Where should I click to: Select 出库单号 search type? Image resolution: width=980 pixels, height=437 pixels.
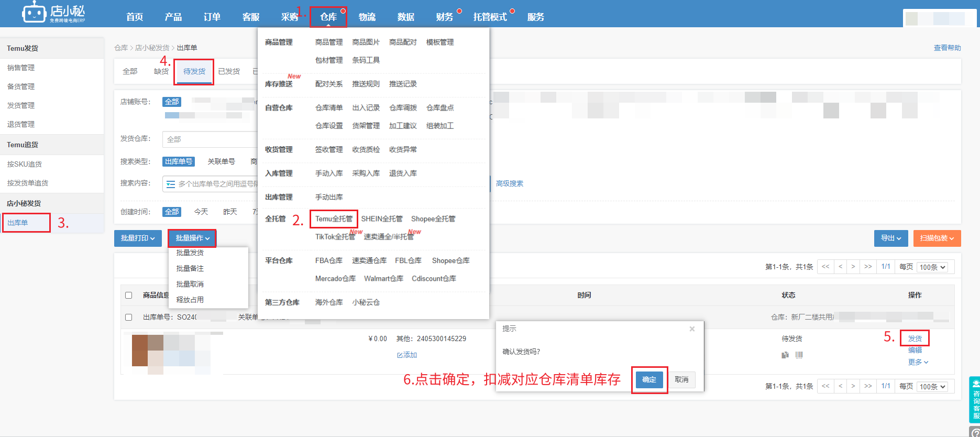[179, 161]
